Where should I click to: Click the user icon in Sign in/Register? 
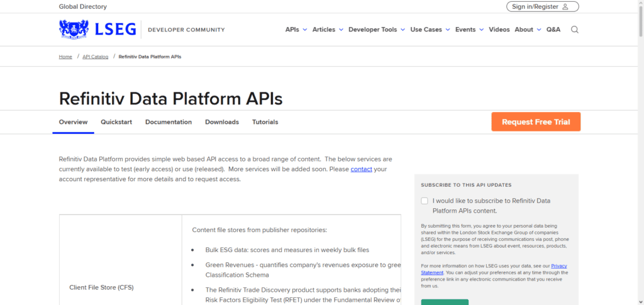tap(565, 6)
